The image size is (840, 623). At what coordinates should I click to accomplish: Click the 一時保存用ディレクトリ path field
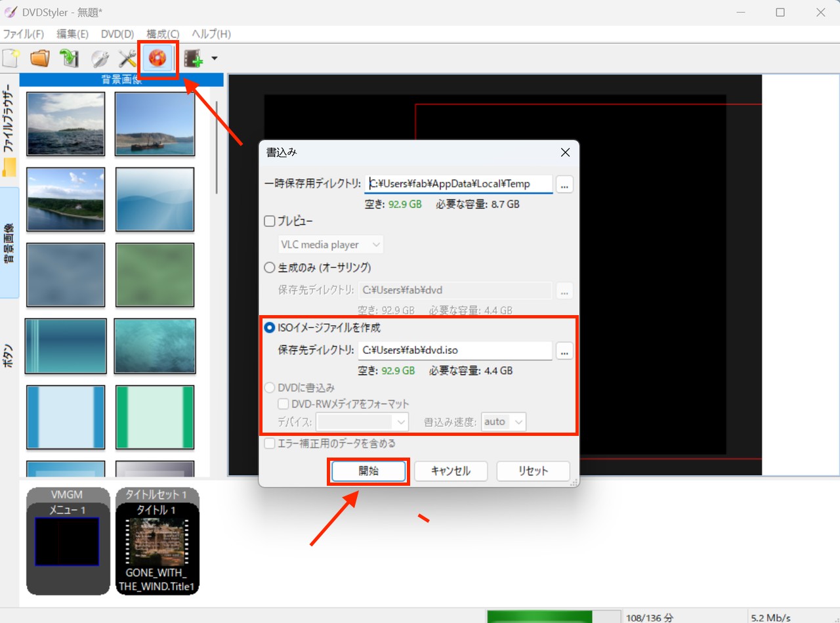click(459, 184)
